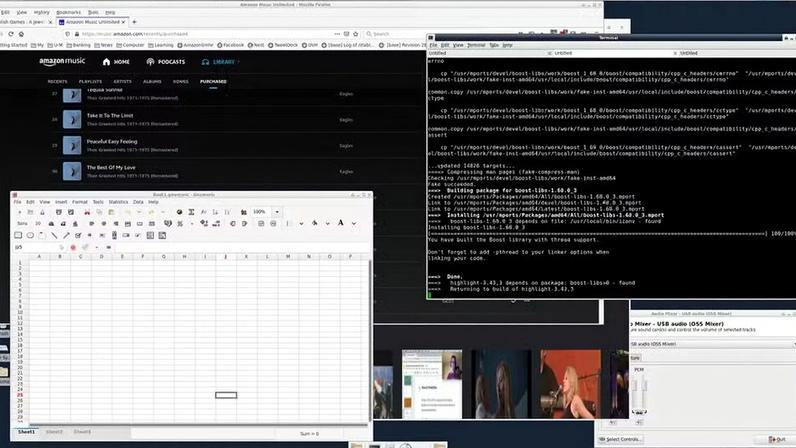This screenshot has height=448, width=796.
Task: Open the Bookmarks menu in Firefox
Action: click(x=68, y=12)
